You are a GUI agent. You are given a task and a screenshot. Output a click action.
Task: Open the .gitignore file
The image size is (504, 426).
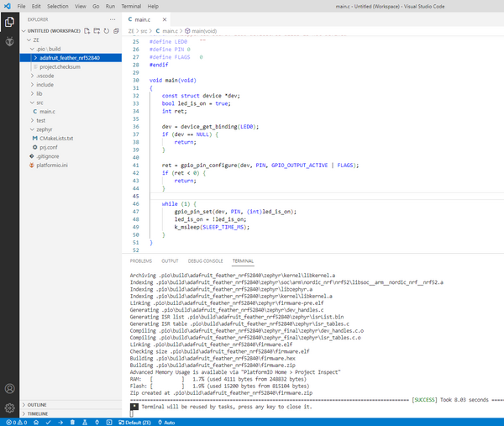(x=48, y=156)
